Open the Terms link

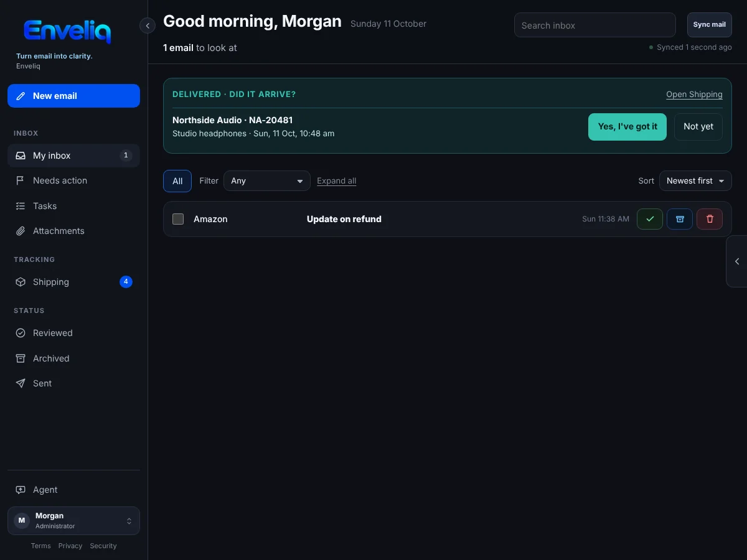pos(41,546)
